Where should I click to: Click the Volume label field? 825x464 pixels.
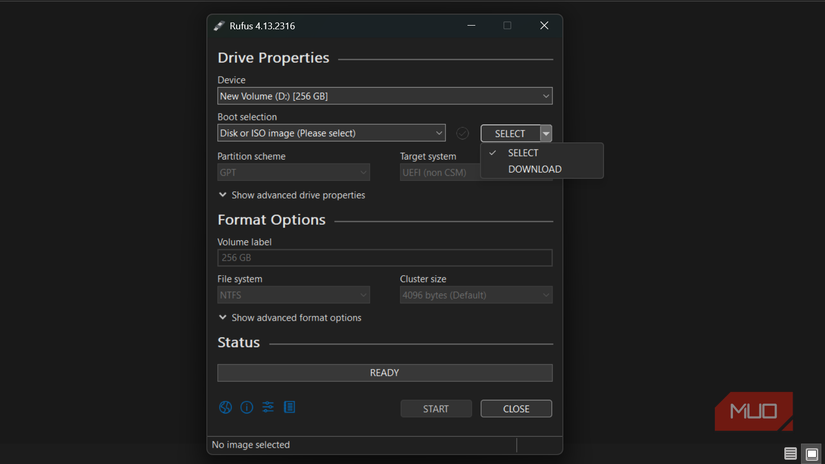tap(385, 258)
